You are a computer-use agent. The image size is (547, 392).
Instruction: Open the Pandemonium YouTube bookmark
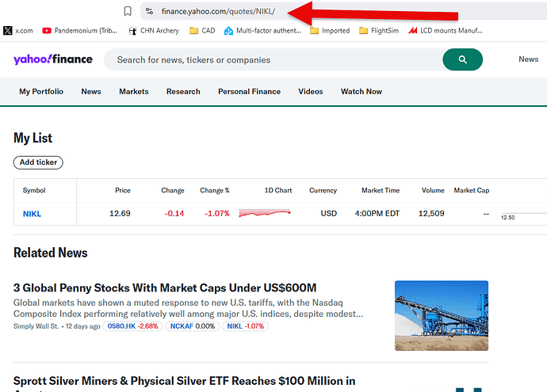[x=79, y=31]
